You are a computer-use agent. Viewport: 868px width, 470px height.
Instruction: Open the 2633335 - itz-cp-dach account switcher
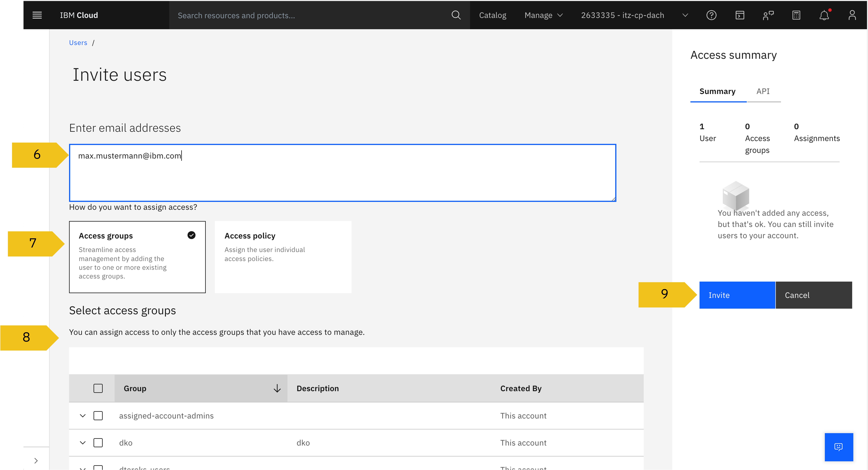pyautogui.click(x=633, y=15)
